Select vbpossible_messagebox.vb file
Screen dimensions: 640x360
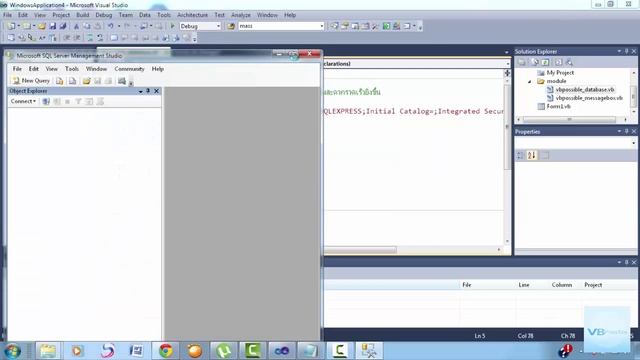589,98
